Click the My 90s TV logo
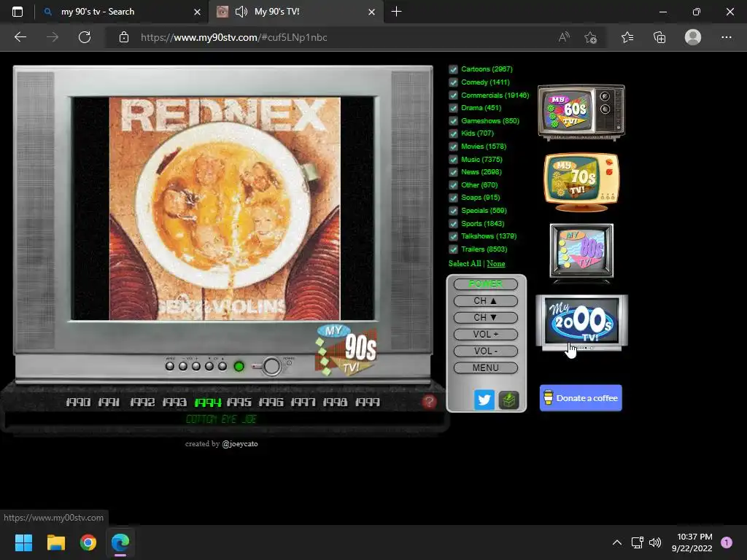The width and height of the screenshot is (747, 560). coord(347,350)
